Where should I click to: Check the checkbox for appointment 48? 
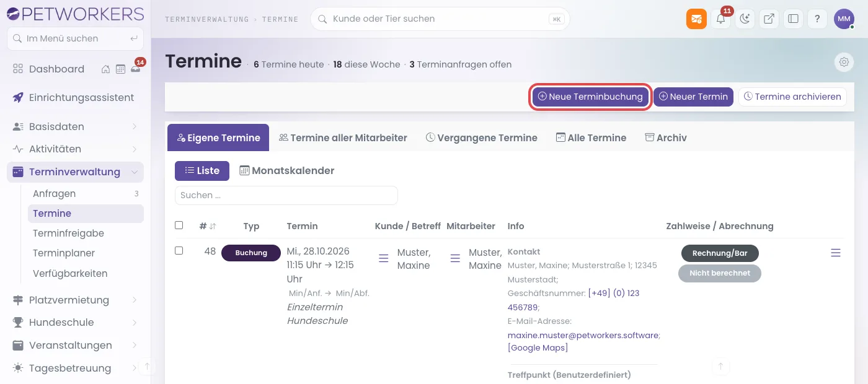pos(179,251)
